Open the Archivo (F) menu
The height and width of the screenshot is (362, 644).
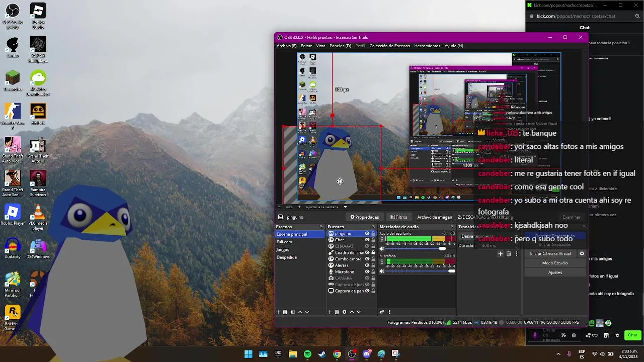click(x=286, y=46)
